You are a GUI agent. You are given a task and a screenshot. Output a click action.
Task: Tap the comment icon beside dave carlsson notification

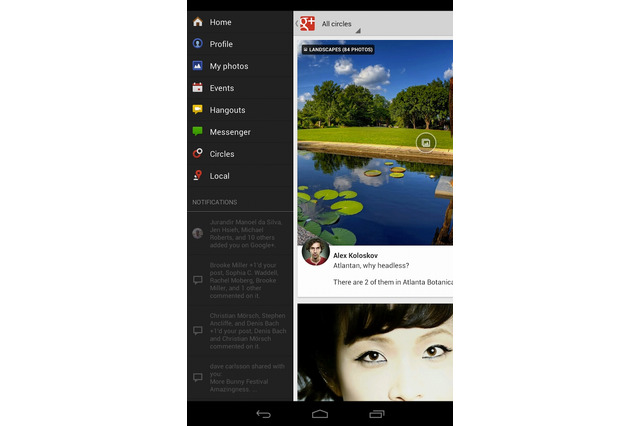198,377
